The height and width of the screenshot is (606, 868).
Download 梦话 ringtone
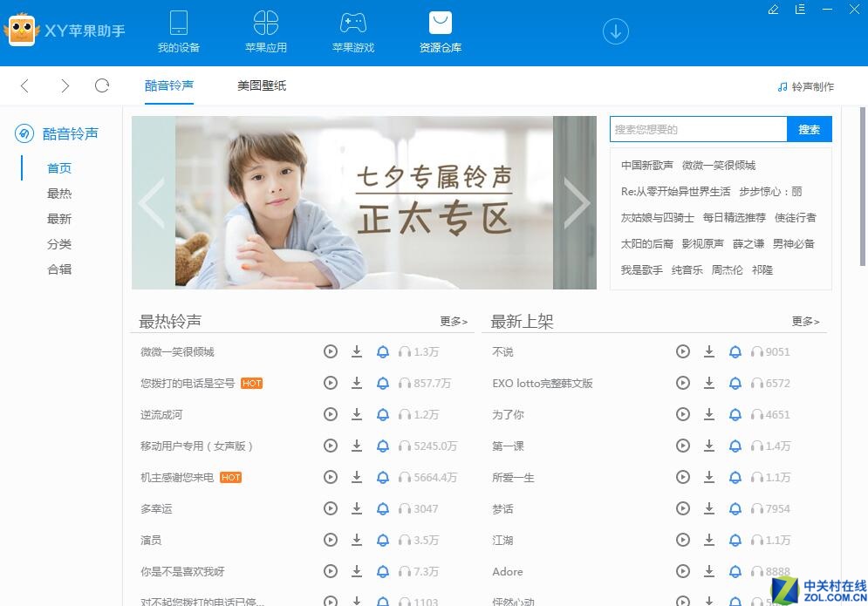(709, 508)
